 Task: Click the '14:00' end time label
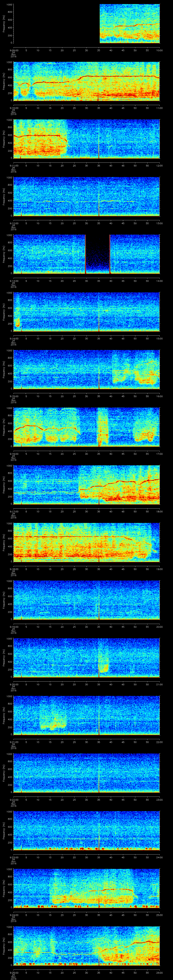[x=159, y=281]
